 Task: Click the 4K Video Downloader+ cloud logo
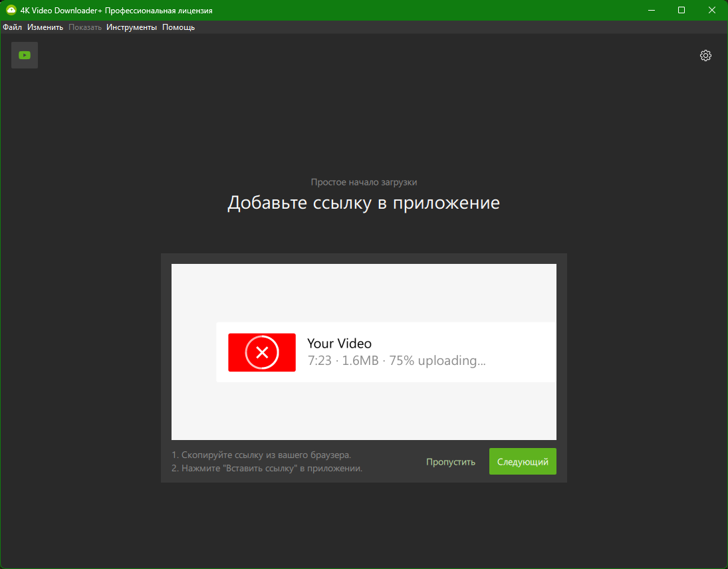point(11,10)
